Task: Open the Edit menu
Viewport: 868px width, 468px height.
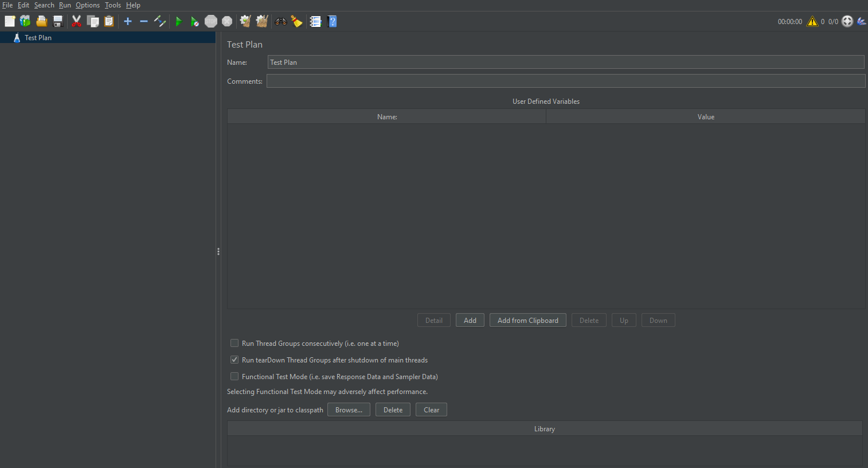Action: coord(24,5)
